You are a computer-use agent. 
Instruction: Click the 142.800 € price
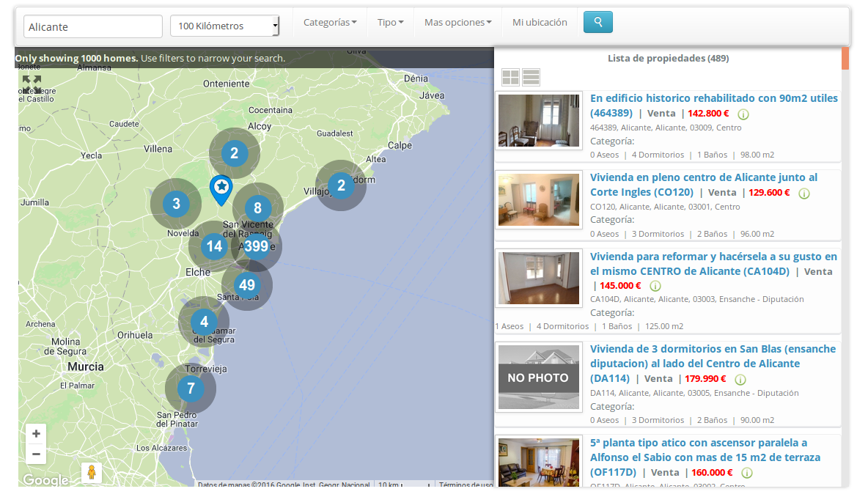[708, 114]
